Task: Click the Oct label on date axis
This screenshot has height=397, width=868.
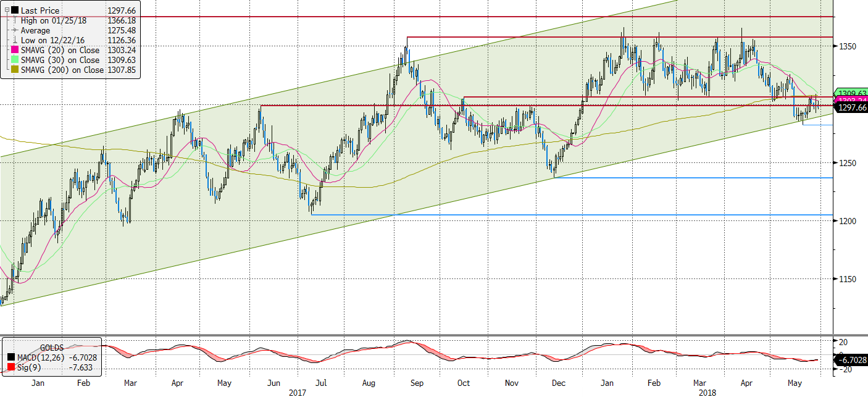Action: tap(464, 383)
